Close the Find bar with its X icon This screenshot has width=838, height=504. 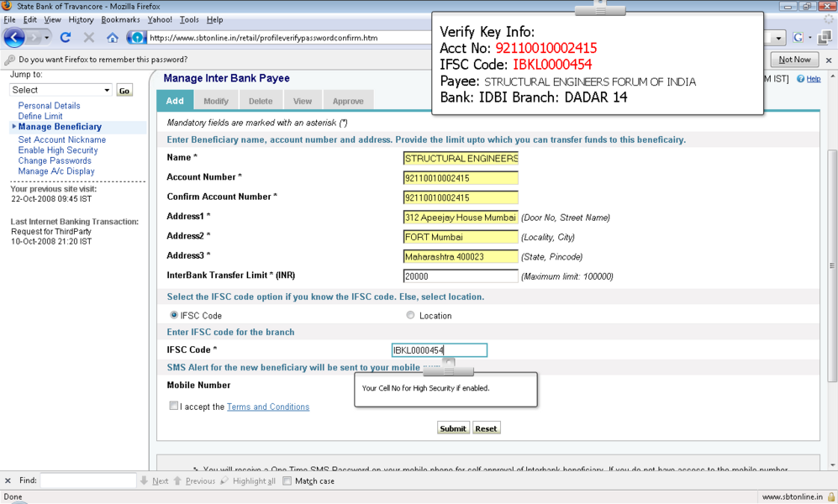[x=8, y=481]
